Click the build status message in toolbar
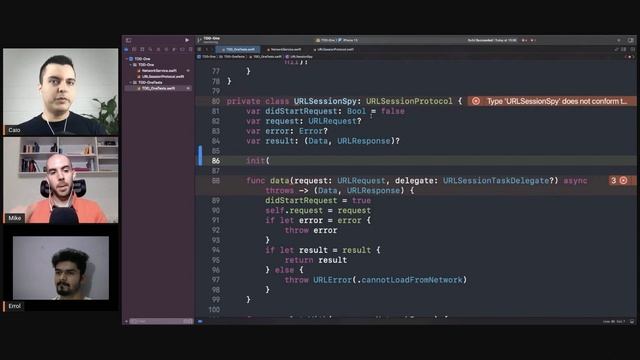Screen dimensions: 640x360 coord(492,40)
